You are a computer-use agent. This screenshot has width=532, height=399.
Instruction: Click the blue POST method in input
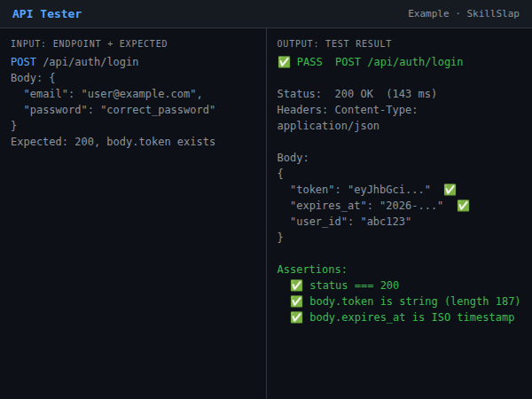tap(24, 62)
